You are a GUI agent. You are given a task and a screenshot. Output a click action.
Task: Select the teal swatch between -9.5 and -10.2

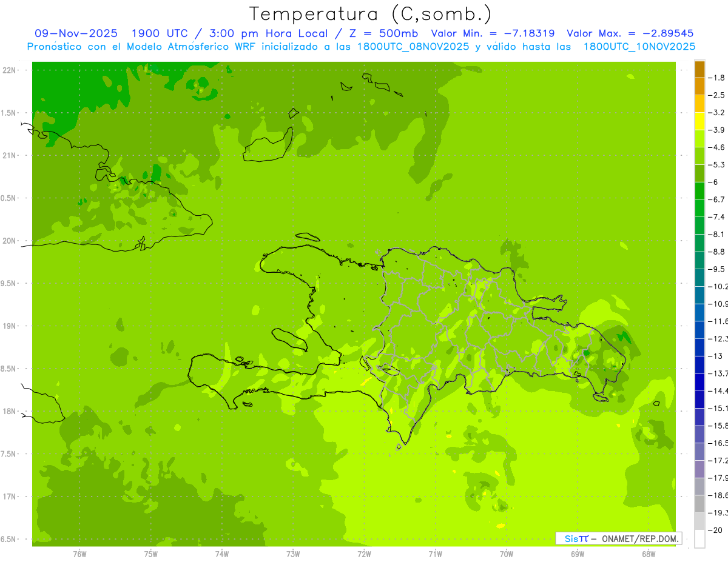click(699, 278)
